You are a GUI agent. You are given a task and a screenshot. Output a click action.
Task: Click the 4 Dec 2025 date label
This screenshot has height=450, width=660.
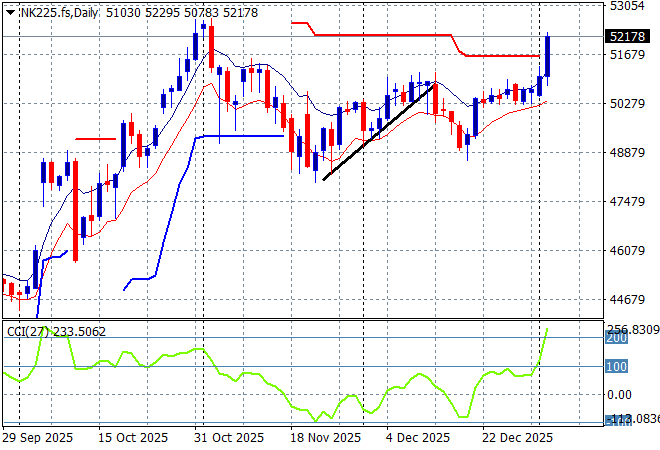[418, 438]
